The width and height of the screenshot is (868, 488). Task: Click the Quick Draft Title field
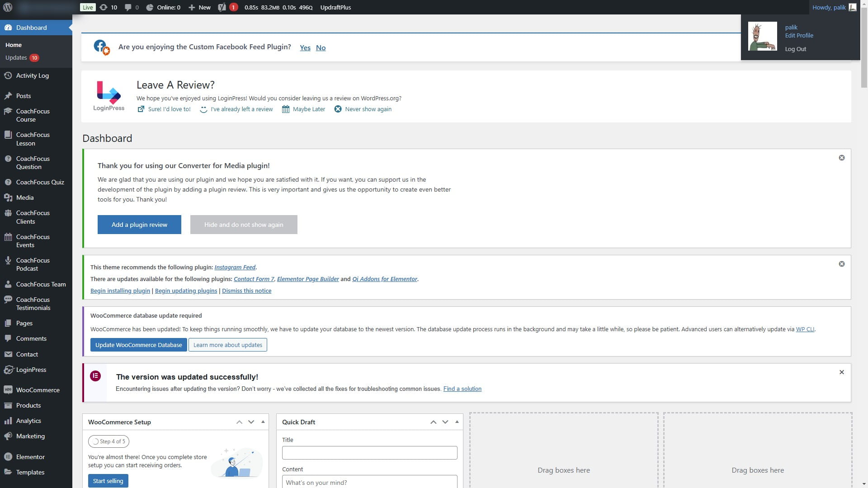[x=369, y=453]
